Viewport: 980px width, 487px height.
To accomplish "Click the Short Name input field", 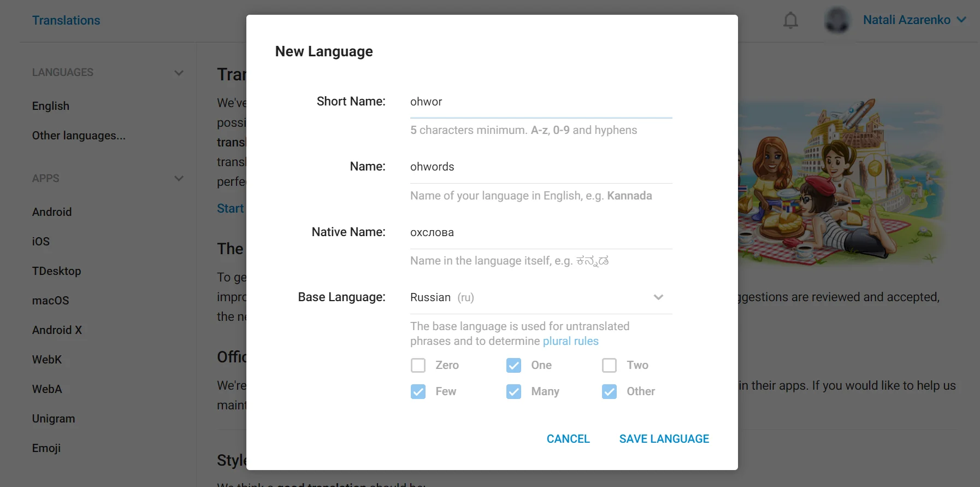I will [540, 102].
